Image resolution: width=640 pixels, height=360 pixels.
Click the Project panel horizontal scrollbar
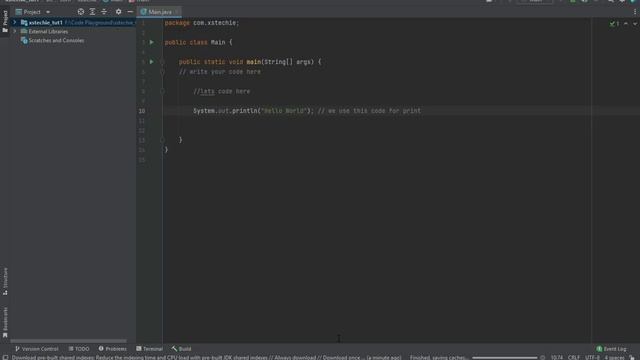tap(69, 341)
